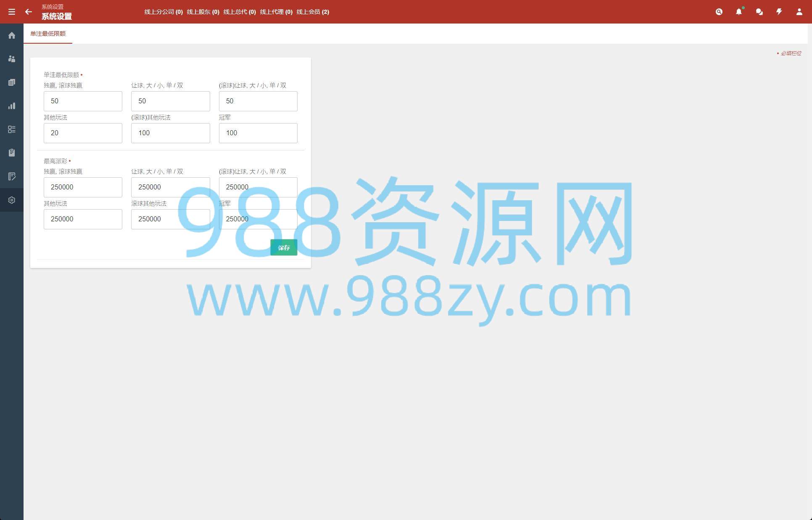812x520 pixels.
Task: Open the users icon in sidebar
Action: (12, 59)
